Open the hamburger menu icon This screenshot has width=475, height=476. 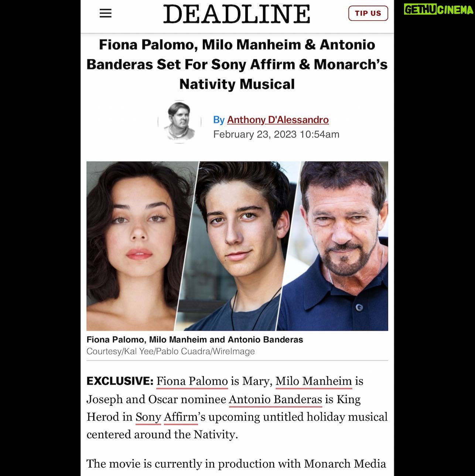(x=105, y=13)
